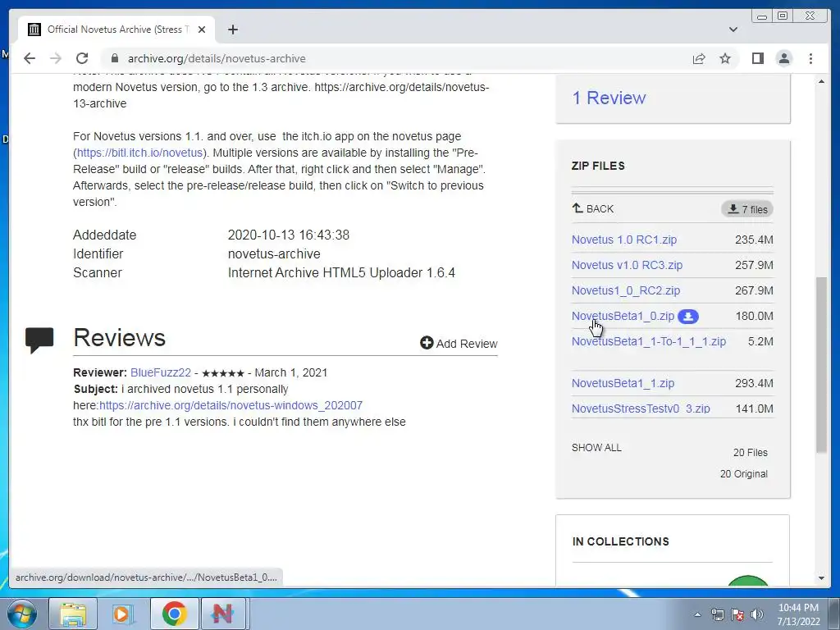840x630 pixels.
Task: Click the taskbar clock 10:44 PM
Action: click(x=798, y=614)
